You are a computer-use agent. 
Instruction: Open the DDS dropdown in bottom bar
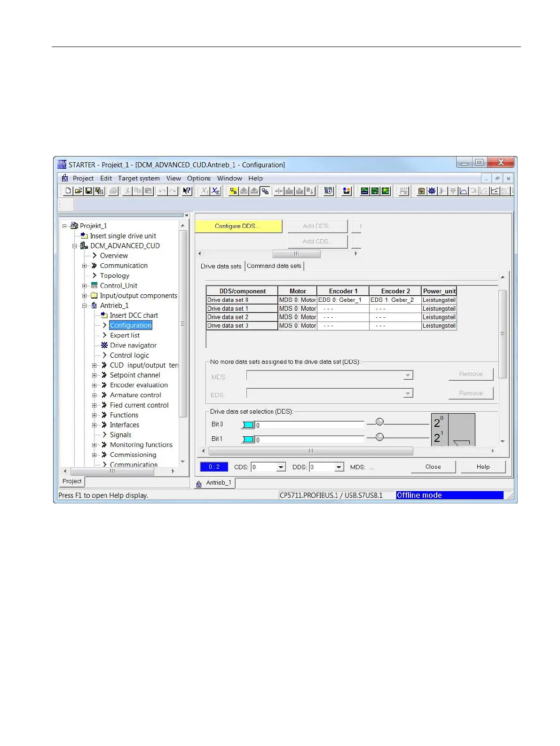(339, 467)
